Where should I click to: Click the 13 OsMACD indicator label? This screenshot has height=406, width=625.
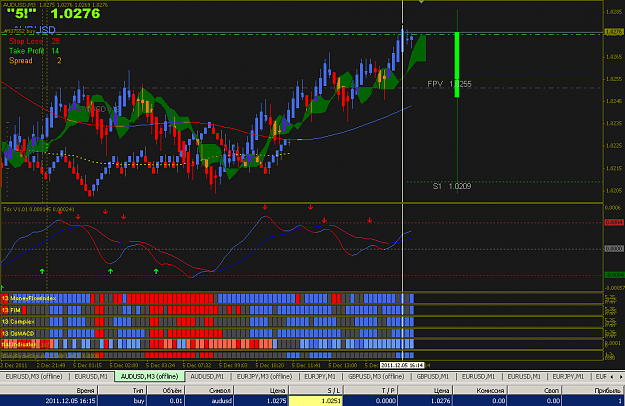(18, 333)
